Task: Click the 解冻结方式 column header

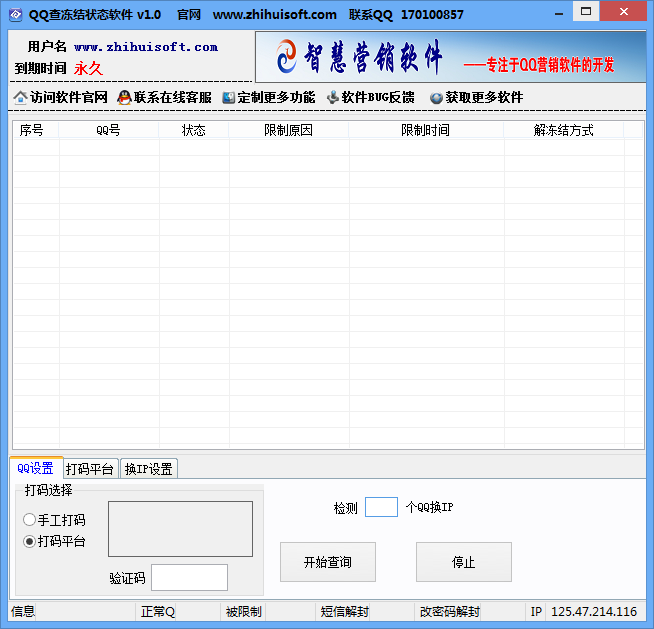Action: pos(563,130)
